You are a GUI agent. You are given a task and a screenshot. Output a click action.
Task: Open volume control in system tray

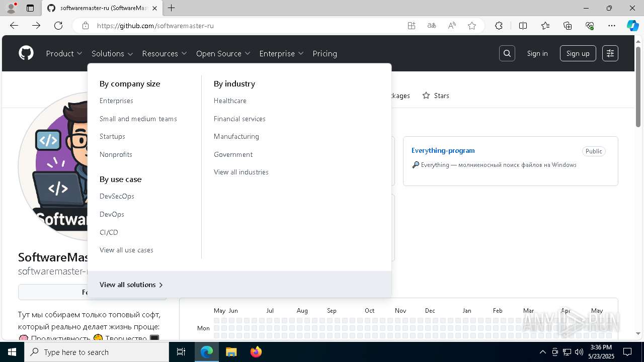(579, 352)
